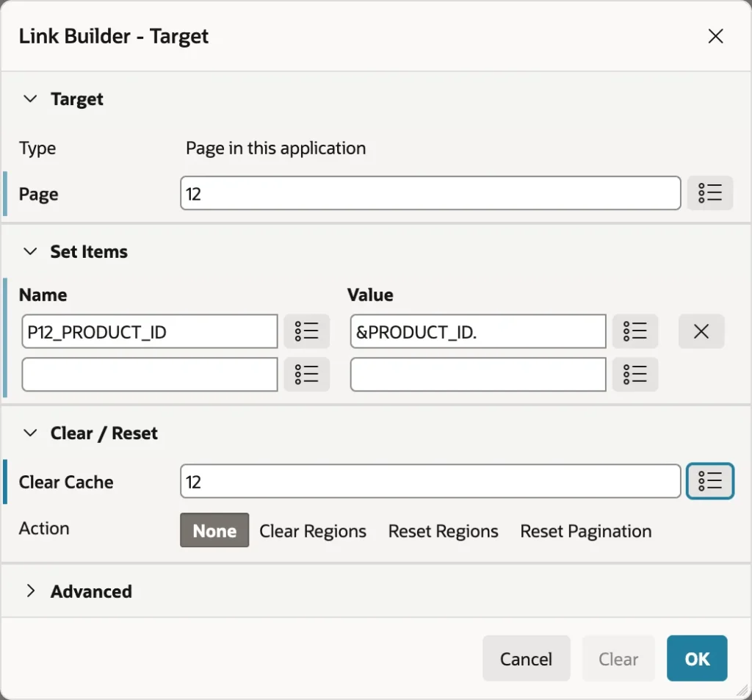Click the Action label
This screenshot has width=752, height=700.
tap(44, 528)
